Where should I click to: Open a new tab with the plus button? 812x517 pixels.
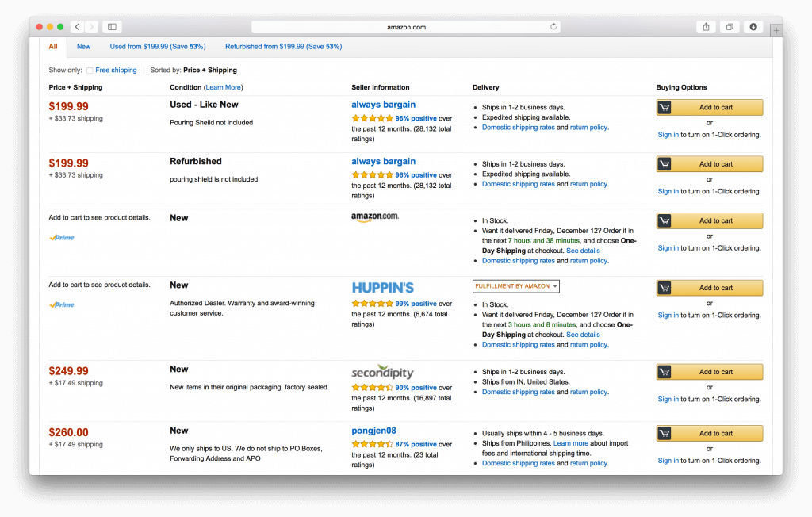pyautogui.click(x=776, y=30)
